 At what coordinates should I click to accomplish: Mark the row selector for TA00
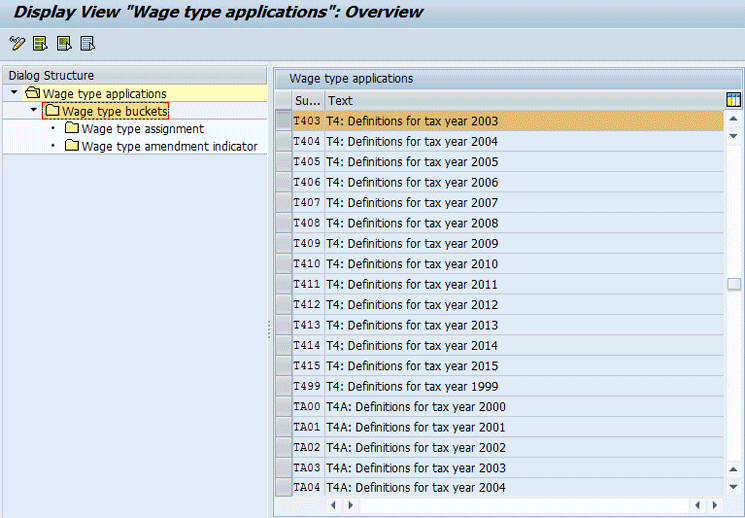point(283,407)
